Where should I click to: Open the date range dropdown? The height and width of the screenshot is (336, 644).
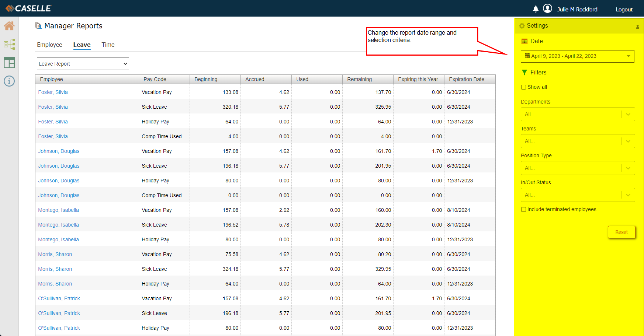(578, 56)
